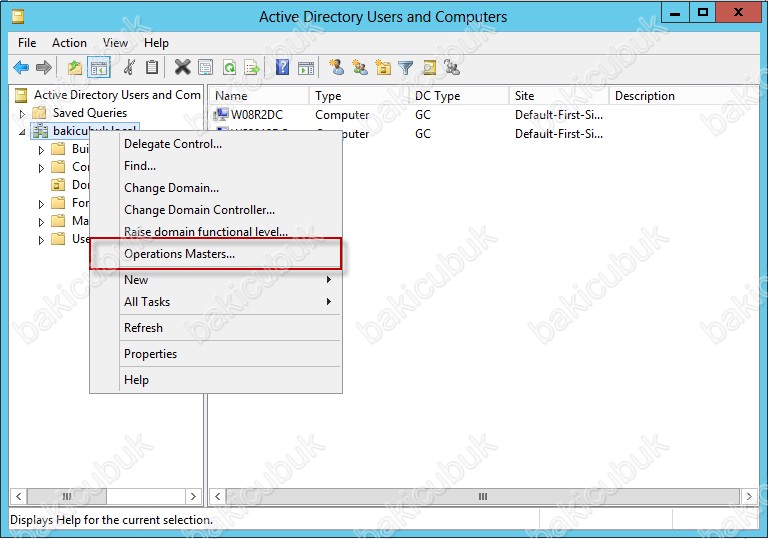768x539 pixels.
Task: Open the Action menu
Action: point(69,43)
